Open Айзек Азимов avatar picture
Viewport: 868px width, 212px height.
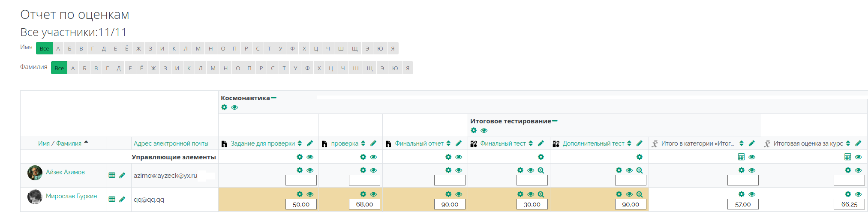[35, 173]
